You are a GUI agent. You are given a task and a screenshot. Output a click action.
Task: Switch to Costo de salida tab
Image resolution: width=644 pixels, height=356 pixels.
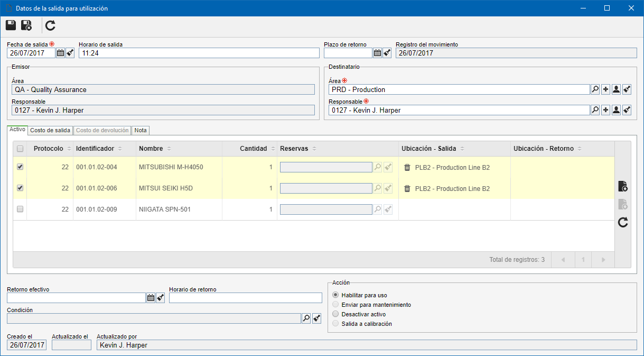coord(50,130)
